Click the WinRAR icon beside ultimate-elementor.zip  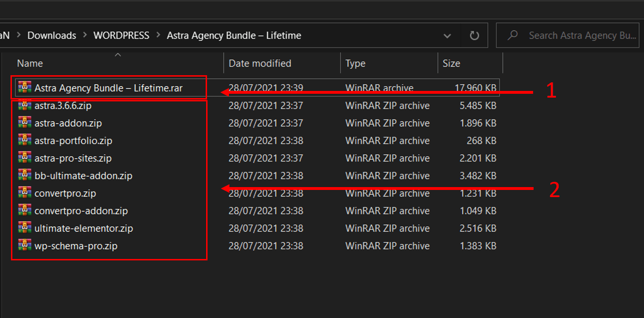coord(24,228)
